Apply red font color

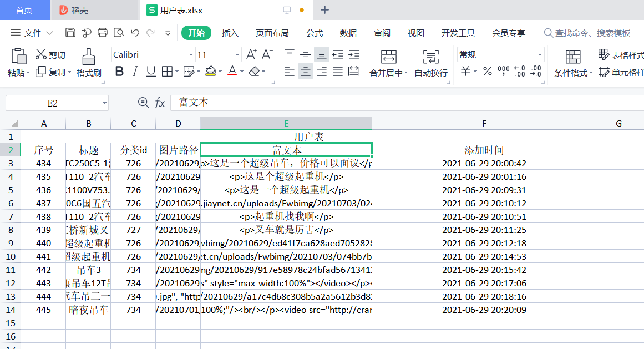click(232, 72)
